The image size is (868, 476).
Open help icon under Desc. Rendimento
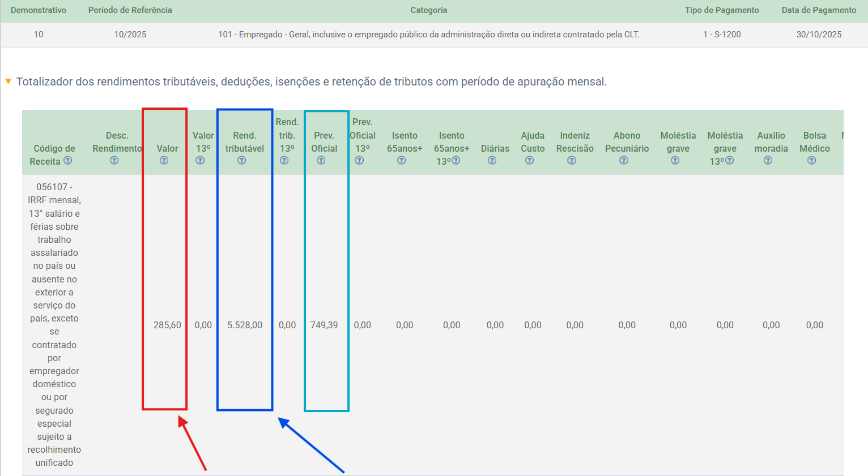tap(114, 161)
